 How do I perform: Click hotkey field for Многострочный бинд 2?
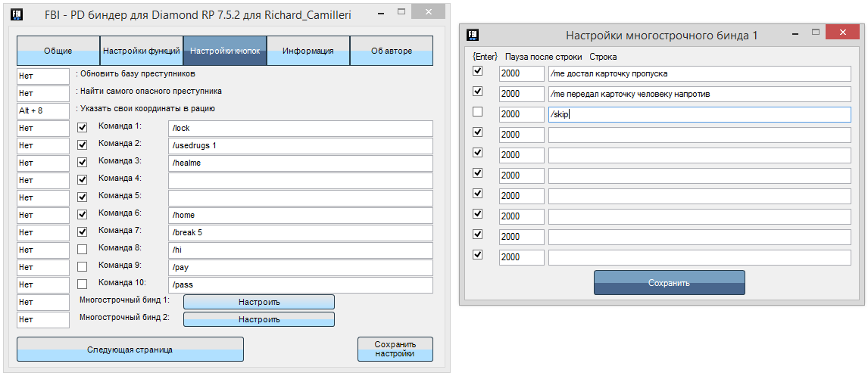43,320
